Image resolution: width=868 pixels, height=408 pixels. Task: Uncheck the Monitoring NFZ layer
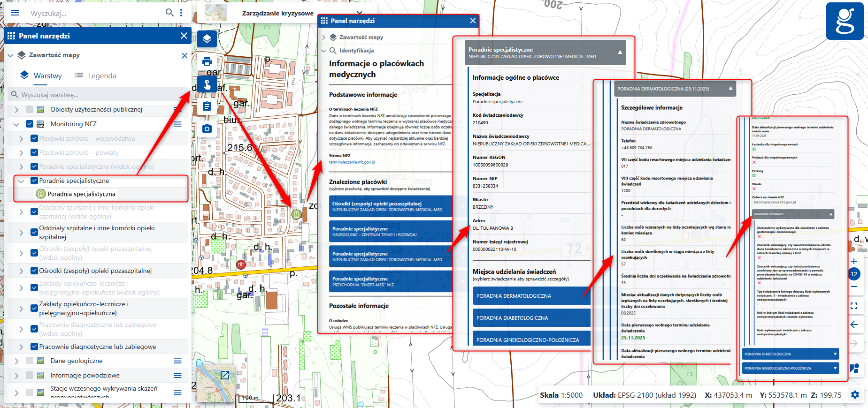30,124
